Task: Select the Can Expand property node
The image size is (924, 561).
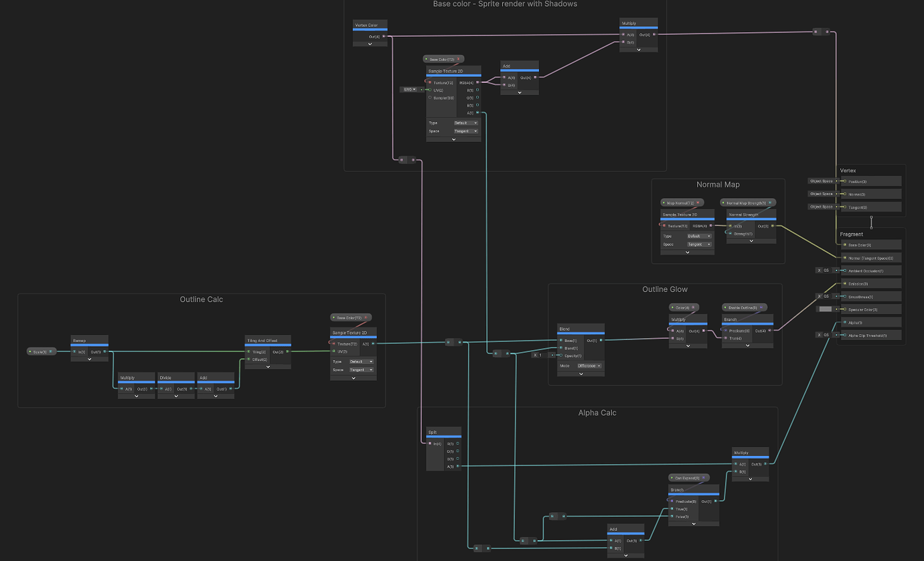Action: pos(687,478)
